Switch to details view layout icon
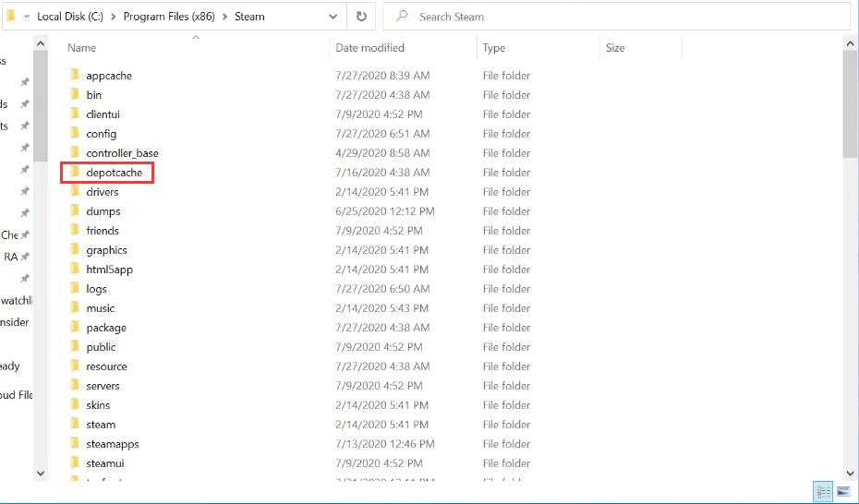The image size is (859, 504). pos(823,491)
